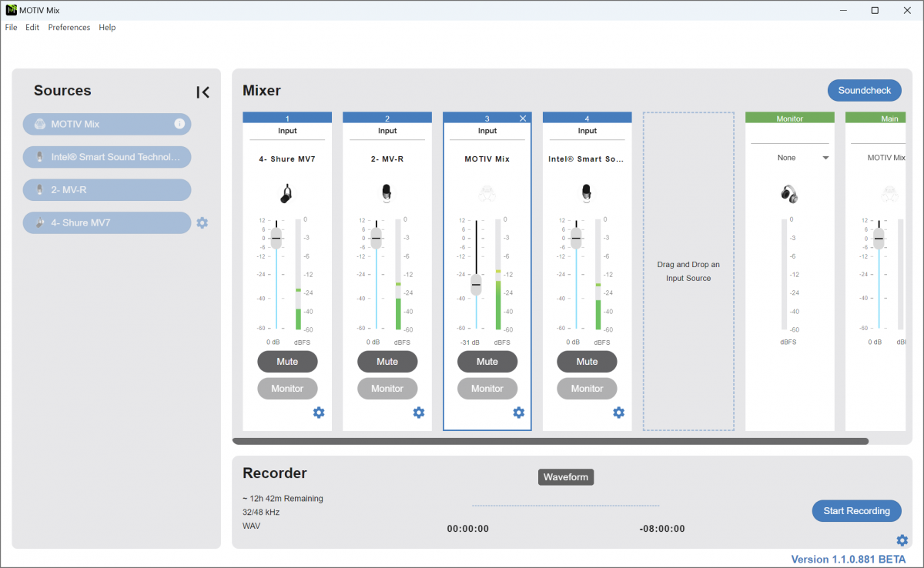Open the Help menu
This screenshot has height=568, width=924.
pyautogui.click(x=107, y=27)
